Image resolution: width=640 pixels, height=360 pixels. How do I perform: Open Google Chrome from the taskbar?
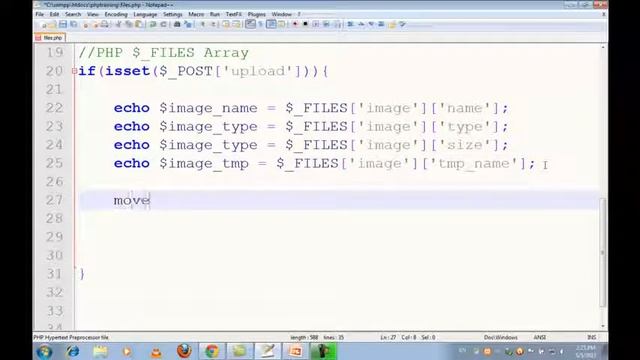tap(211, 351)
